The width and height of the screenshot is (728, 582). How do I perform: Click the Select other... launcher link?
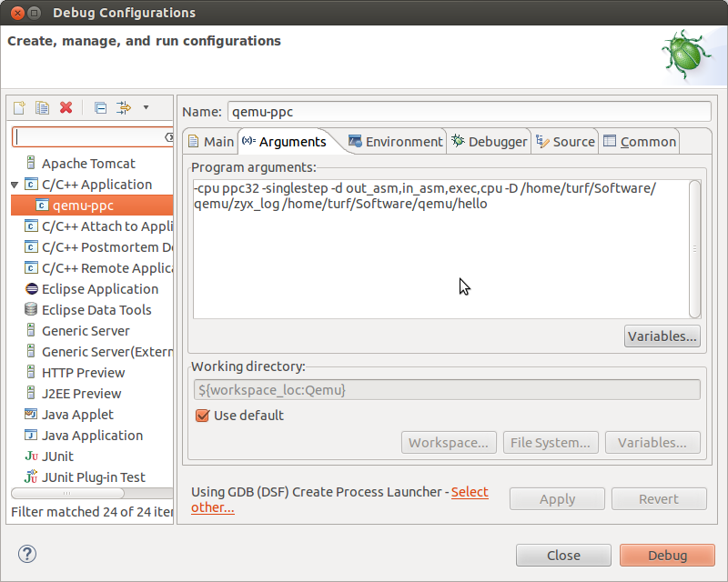[x=470, y=492]
